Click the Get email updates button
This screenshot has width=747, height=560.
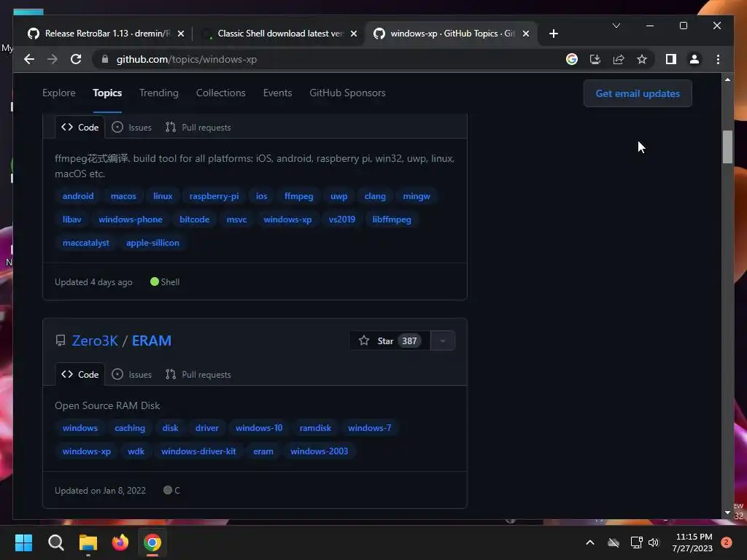coord(638,93)
